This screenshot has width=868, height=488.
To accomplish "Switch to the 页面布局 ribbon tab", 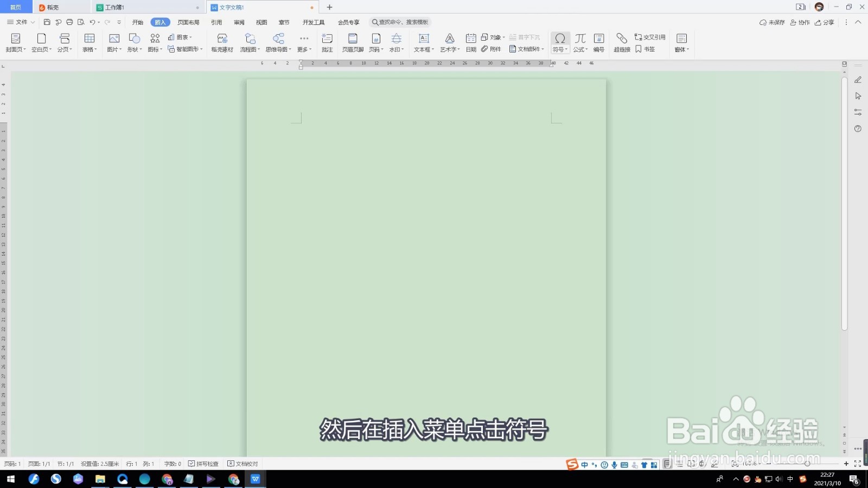I will pos(189,22).
